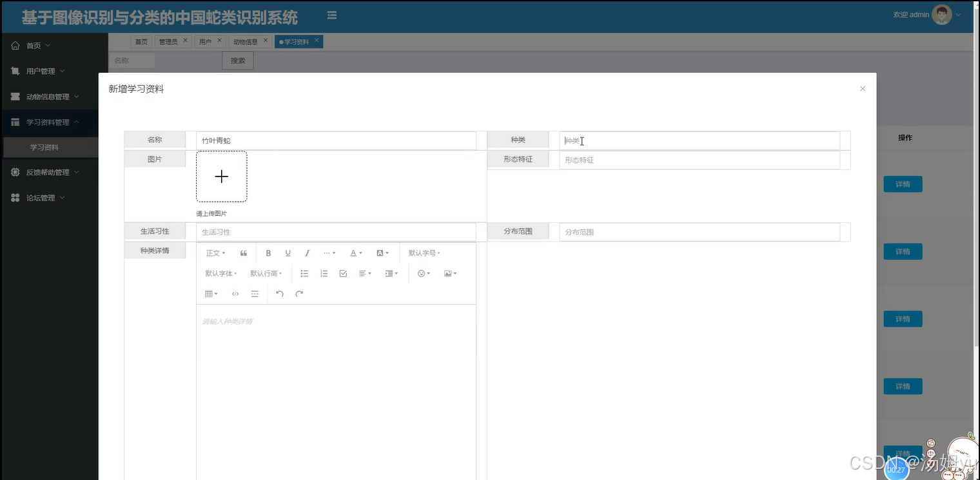Click the fourth 详情 button in table
This screenshot has width=980, height=480.
[x=903, y=387]
